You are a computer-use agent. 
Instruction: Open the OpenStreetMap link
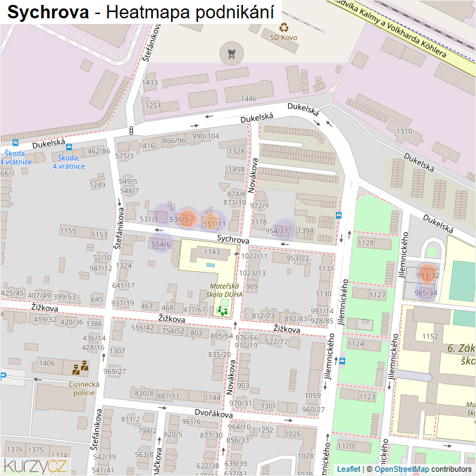[401, 469]
